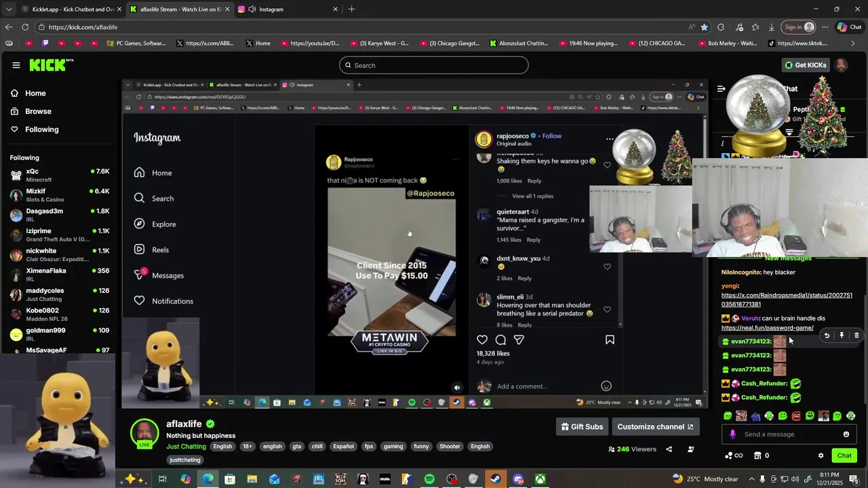Open Steam from the taskbar
868x488 pixels.
[496, 479]
